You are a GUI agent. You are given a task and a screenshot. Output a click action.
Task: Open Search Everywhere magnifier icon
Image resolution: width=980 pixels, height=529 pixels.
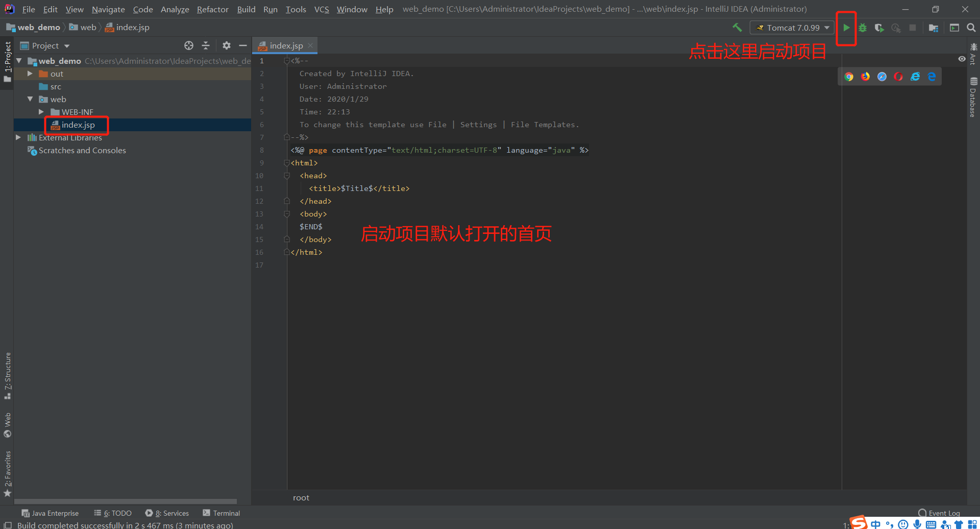[x=971, y=28]
